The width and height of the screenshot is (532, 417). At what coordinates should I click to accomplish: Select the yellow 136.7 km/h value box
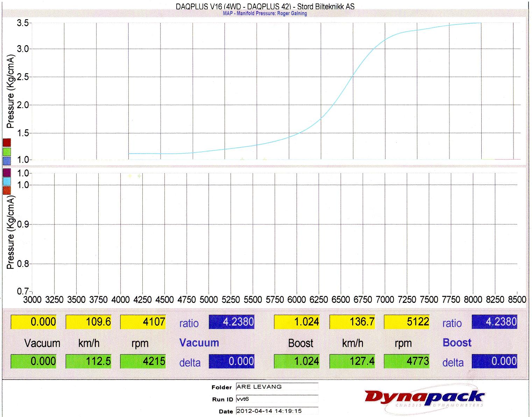(352, 322)
